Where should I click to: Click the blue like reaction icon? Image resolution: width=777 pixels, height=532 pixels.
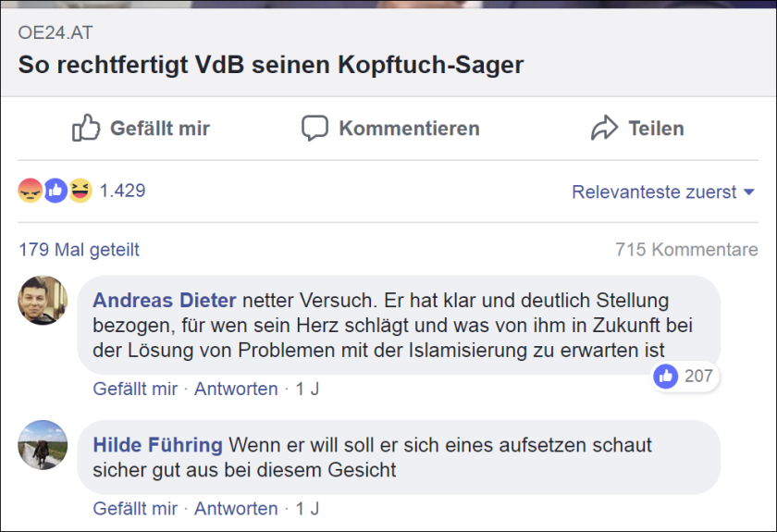click(55, 192)
